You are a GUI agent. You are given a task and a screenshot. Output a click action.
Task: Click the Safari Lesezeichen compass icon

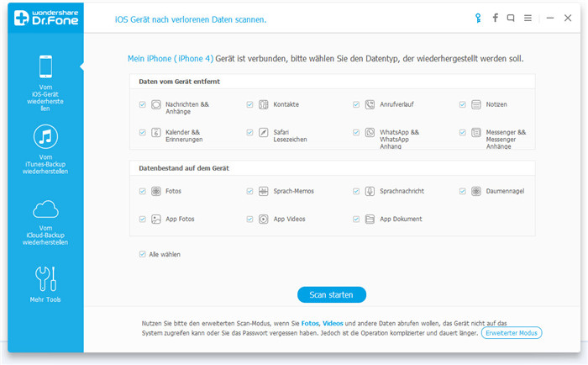(264, 132)
